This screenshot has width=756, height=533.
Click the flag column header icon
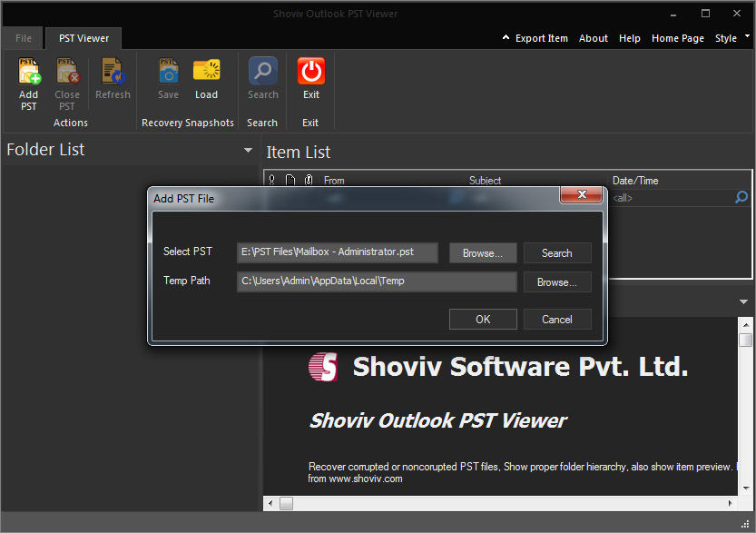pyautogui.click(x=272, y=180)
